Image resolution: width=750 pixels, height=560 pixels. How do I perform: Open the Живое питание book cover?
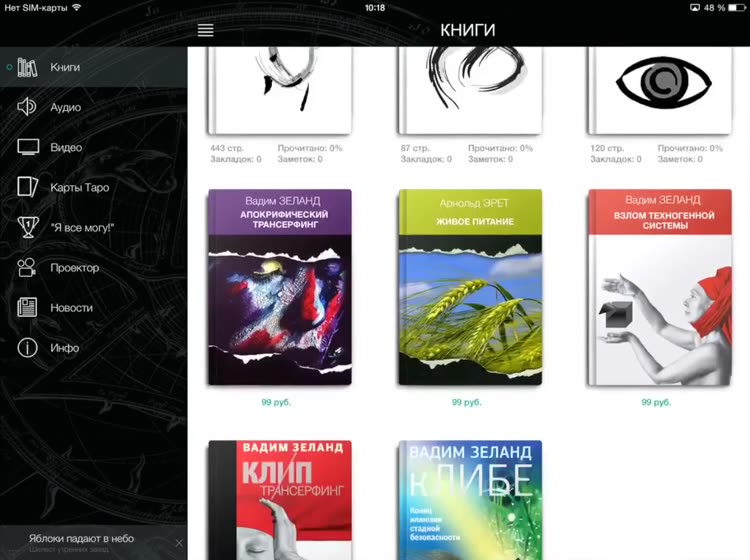(470, 287)
